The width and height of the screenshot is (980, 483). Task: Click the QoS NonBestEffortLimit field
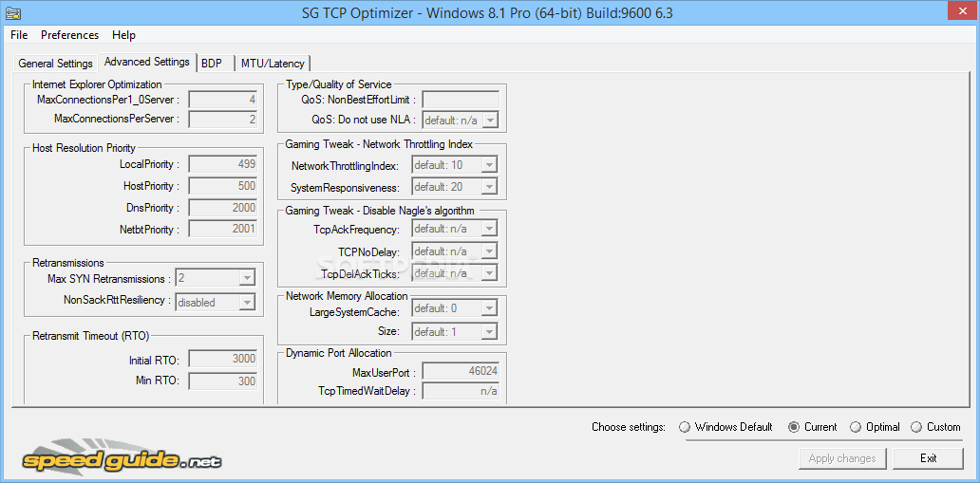(461, 100)
